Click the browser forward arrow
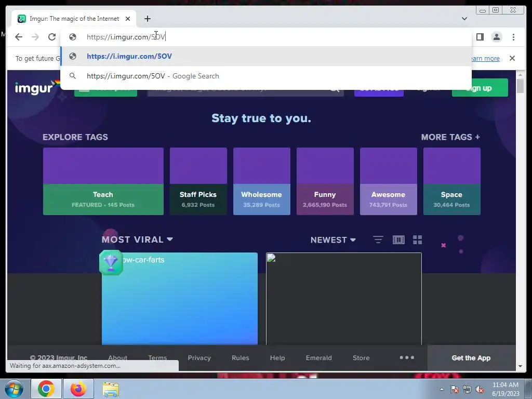532x399 pixels. tap(35, 37)
